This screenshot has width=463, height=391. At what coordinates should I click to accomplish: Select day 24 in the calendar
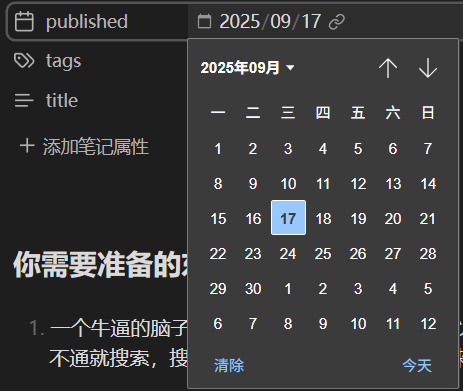[288, 254]
